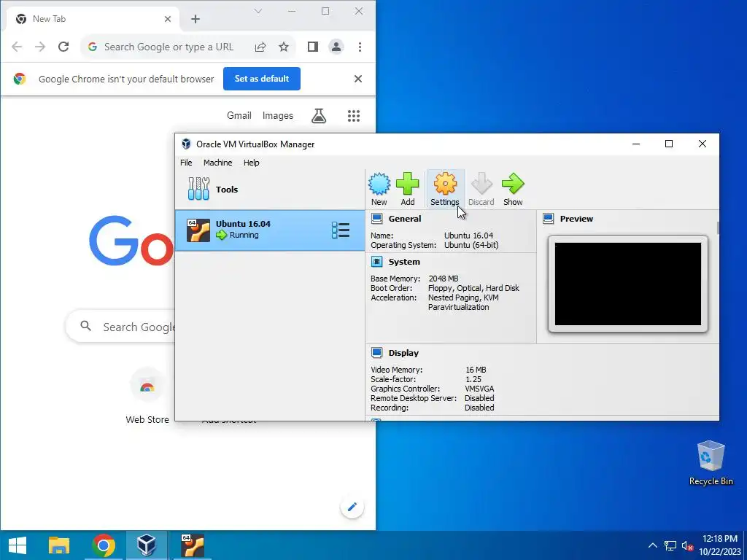Open the Machine menu in VirtualBox
747x560 pixels.
tap(217, 163)
